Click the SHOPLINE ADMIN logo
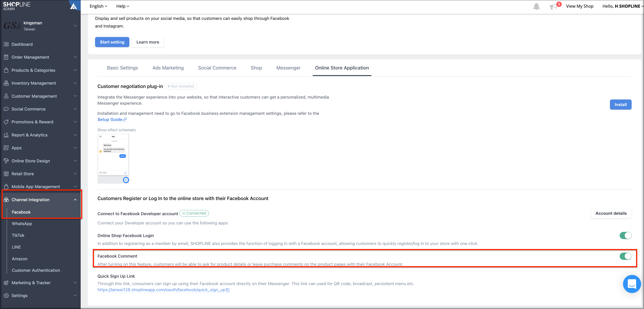644x309 pixels. pyautogui.click(x=16, y=6)
